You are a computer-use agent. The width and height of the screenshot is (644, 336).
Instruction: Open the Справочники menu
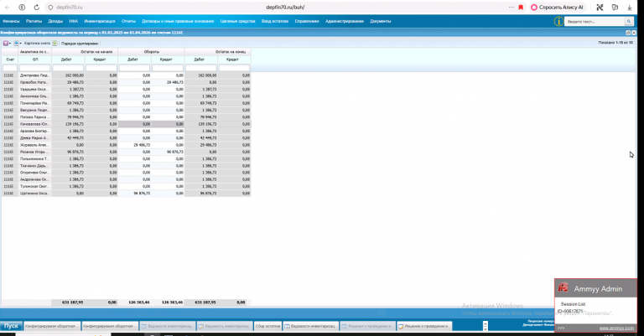(307, 21)
